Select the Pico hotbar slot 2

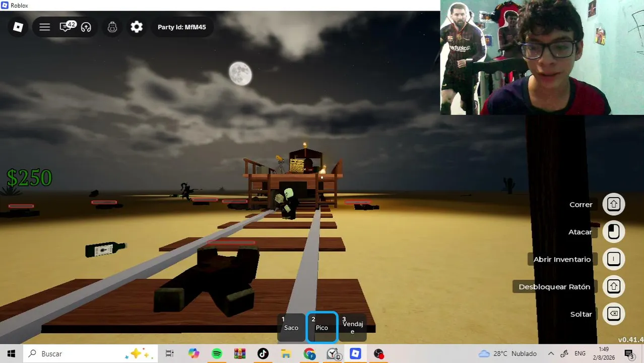322,327
